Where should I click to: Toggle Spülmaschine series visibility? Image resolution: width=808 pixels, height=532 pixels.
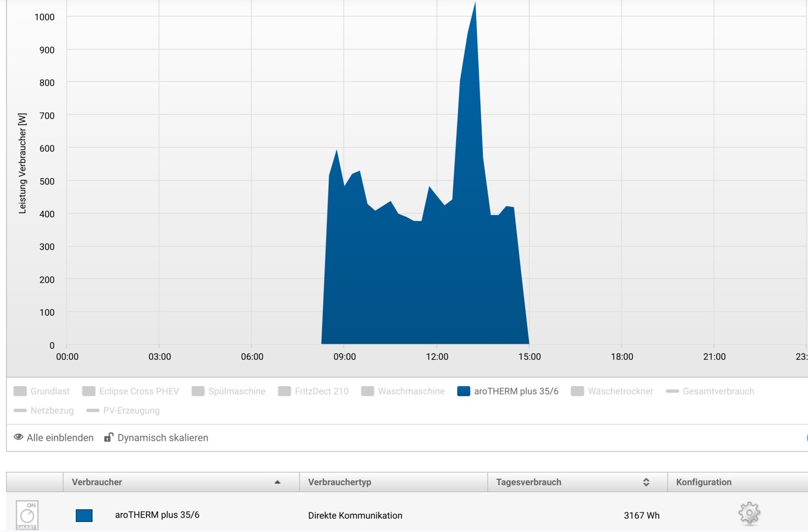236,391
